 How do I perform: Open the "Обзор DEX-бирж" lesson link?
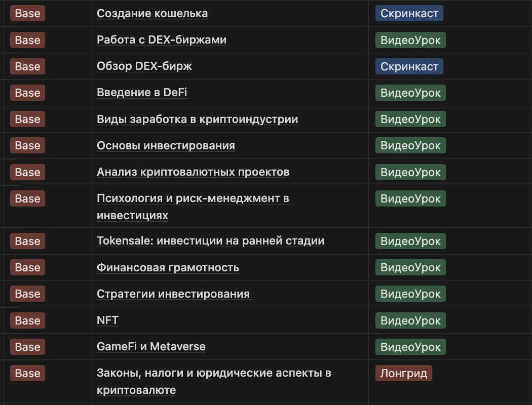point(144,66)
